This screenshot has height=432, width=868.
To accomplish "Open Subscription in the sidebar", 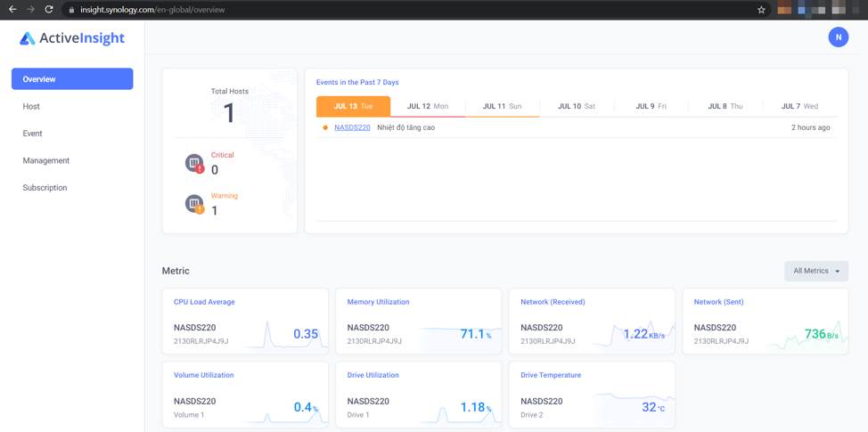I will pyautogui.click(x=45, y=188).
